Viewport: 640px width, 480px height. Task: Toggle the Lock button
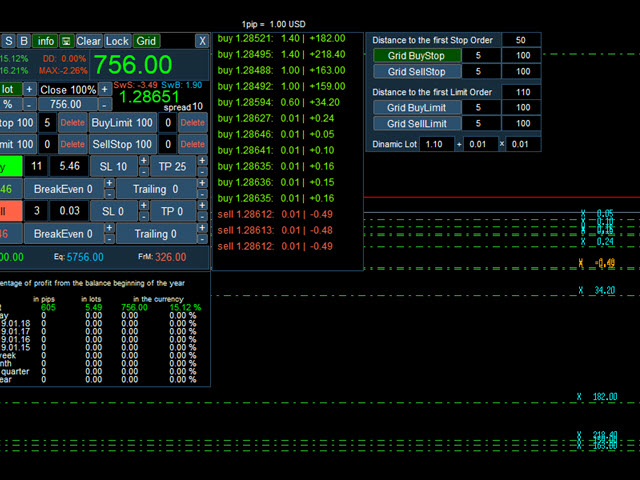pos(117,41)
